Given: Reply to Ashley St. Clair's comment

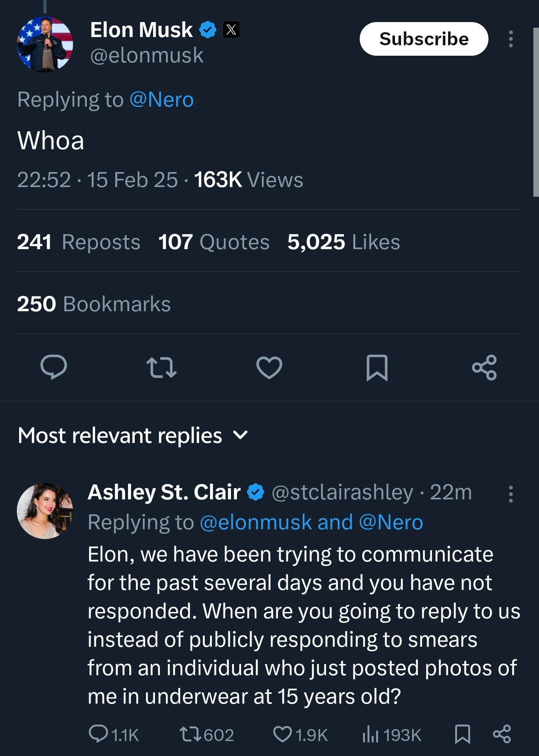Looking at the screenshot, I should point(98,734).
